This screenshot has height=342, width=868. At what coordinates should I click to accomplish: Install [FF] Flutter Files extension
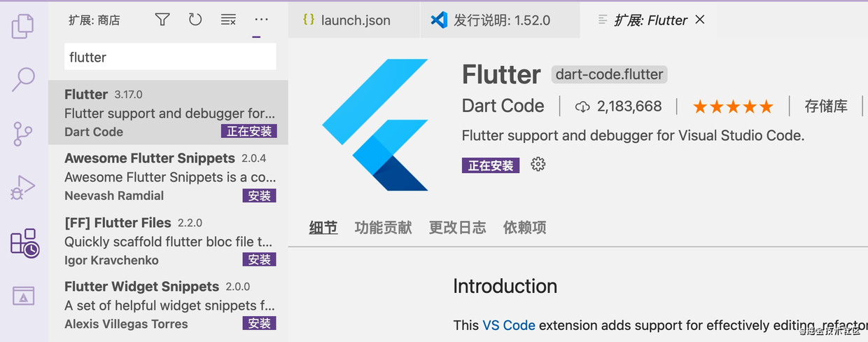[x=260, y=260]
